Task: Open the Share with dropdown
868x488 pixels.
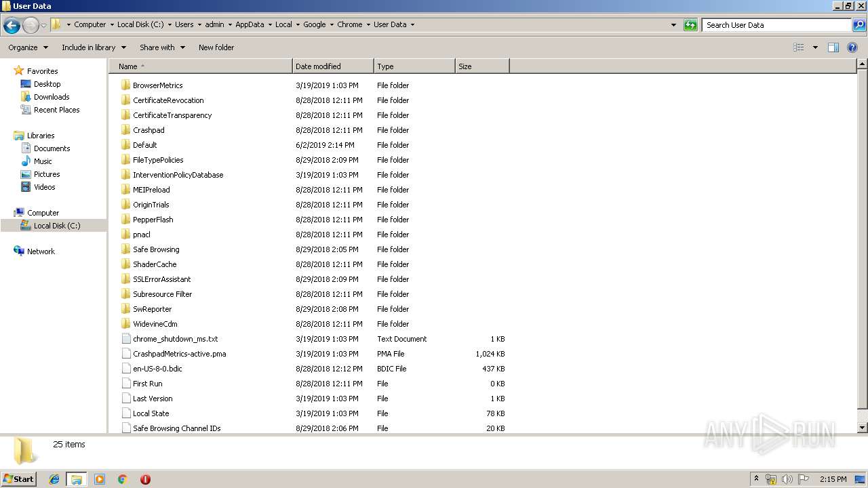Action: click(162, 47)
